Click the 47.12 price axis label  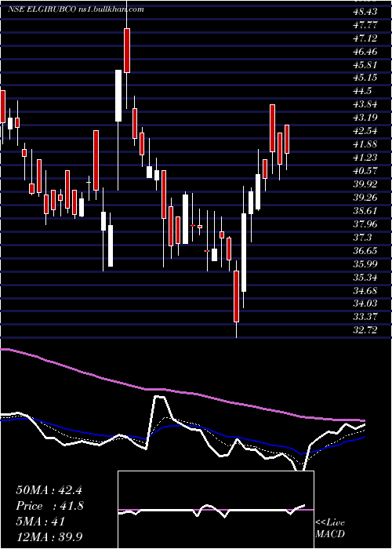[366, 38]
